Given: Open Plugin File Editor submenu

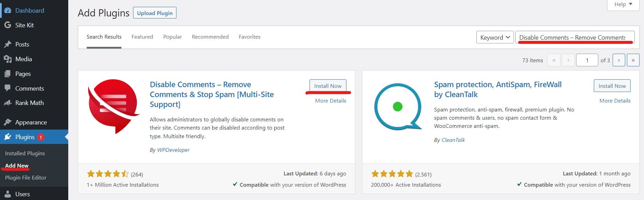Looking at the screenshot, I should 26,178.
